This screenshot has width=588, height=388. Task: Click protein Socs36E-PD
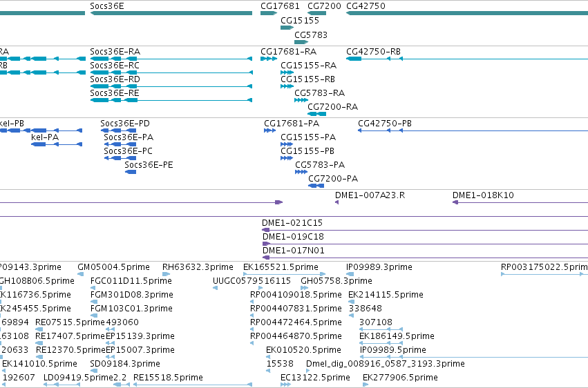125,123
